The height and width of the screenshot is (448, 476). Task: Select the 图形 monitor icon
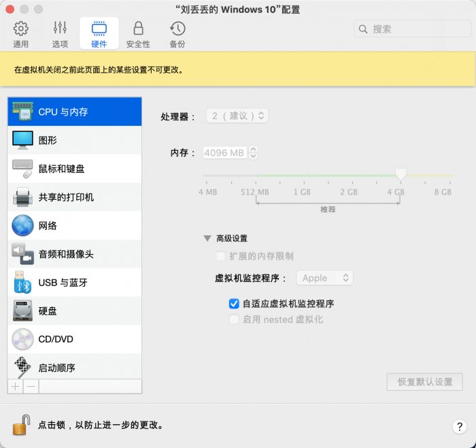pyautogui.click(x=22, y=140)
